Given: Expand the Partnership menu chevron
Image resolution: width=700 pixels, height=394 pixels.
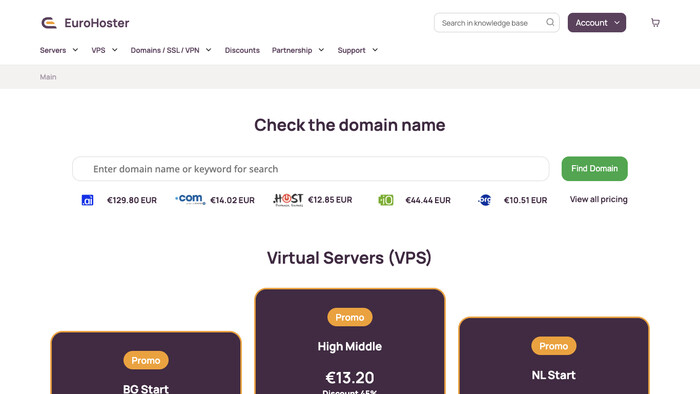Looking at the screenshot, I should pyautogui.click(x=321, y=50).
